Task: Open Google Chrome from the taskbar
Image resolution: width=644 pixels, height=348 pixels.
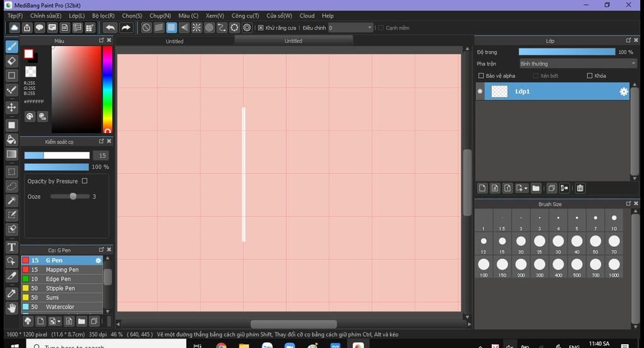Action: click(x=221, y=345)
